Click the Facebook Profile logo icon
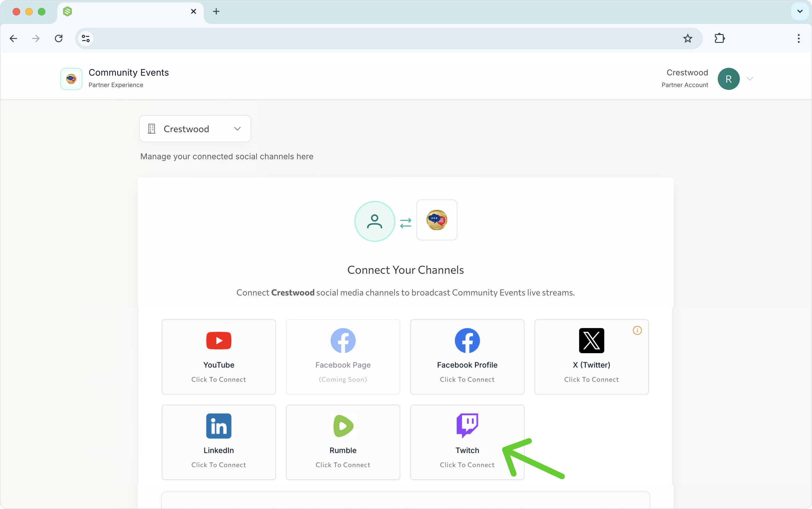The height and width of the screenshot is (509, 812). [x=467, y=340]
